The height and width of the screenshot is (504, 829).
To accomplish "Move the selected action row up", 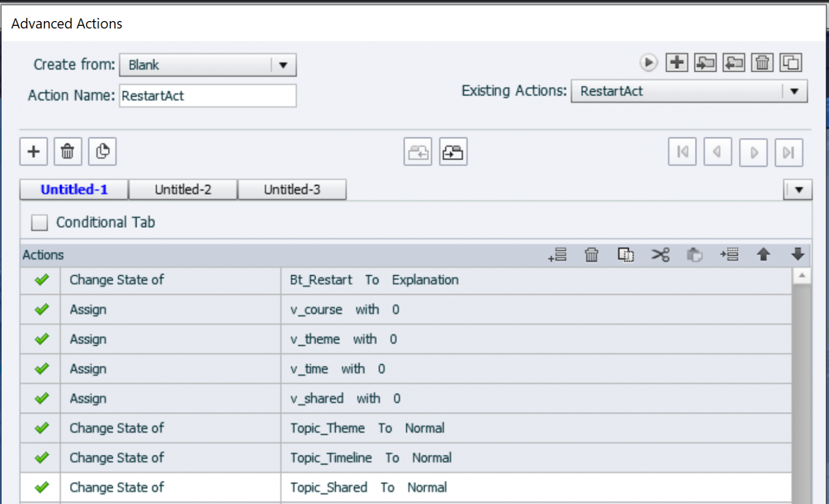I will pos(764,254).
